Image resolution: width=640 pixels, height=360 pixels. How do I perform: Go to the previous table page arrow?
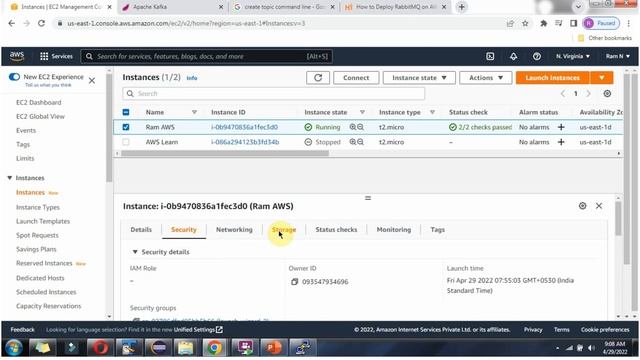pyautogui.click(x=563, y=93)
